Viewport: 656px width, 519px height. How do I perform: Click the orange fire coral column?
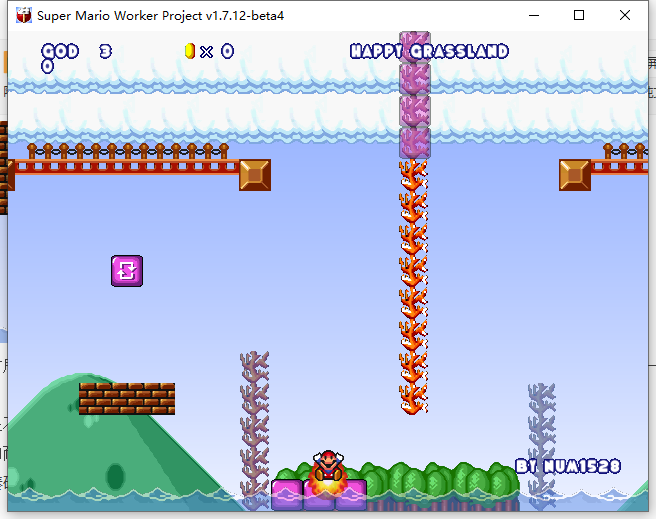414,286
